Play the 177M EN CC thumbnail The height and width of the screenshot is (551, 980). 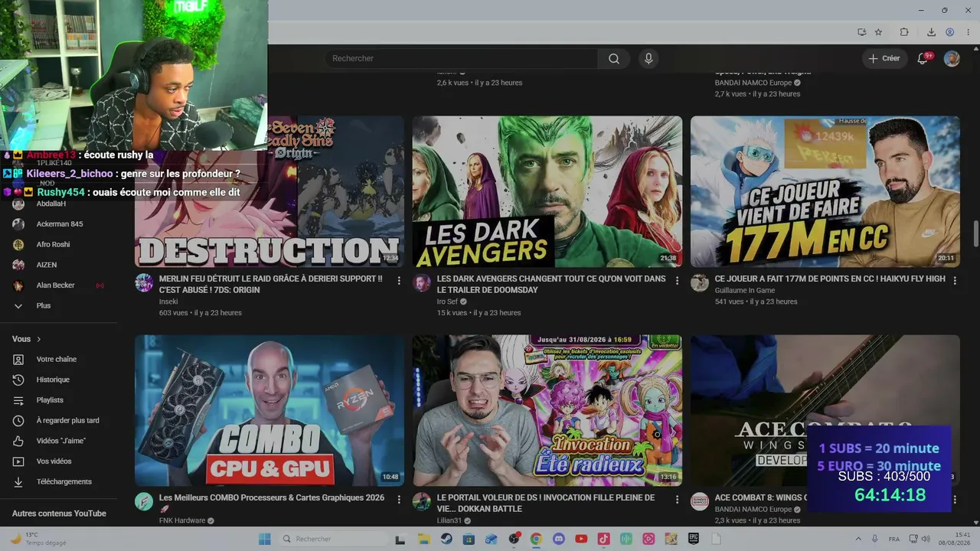(x=825, y=191)
